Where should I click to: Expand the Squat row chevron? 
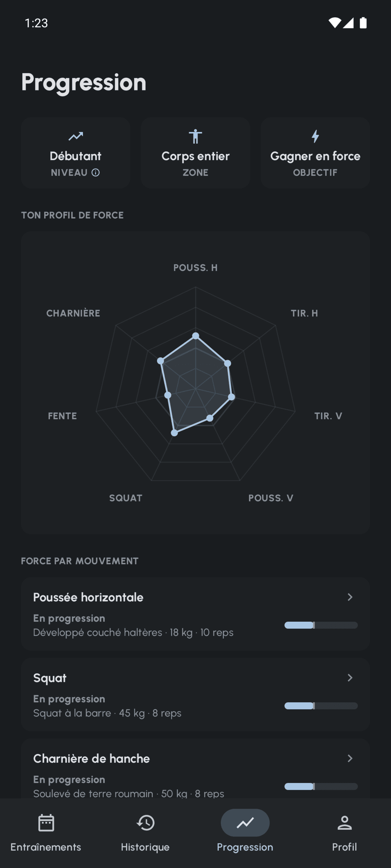(350, 678)
